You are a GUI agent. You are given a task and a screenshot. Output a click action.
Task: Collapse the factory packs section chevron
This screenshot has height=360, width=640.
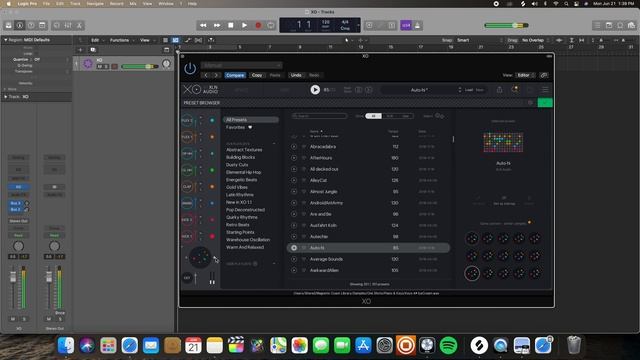(274, 144)
